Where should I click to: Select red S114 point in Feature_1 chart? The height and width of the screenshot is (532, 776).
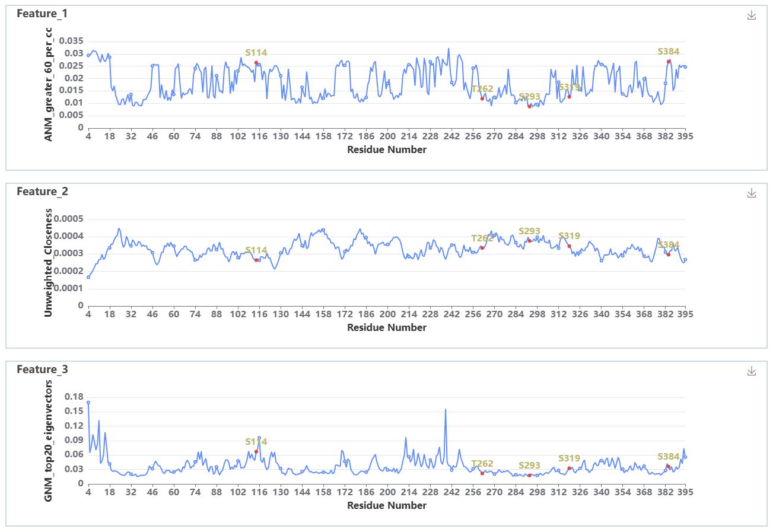(x=256, y=62)
